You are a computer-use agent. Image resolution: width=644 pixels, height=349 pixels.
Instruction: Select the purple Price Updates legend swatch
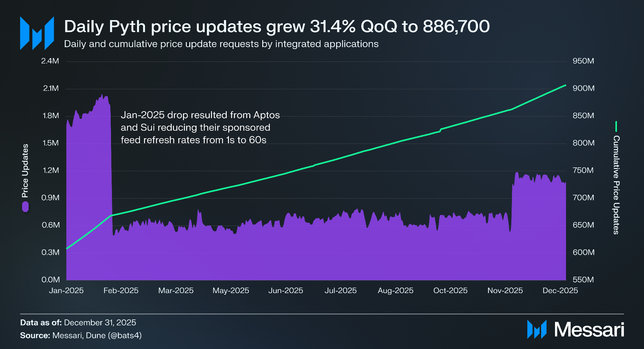(x=25, y=207)
